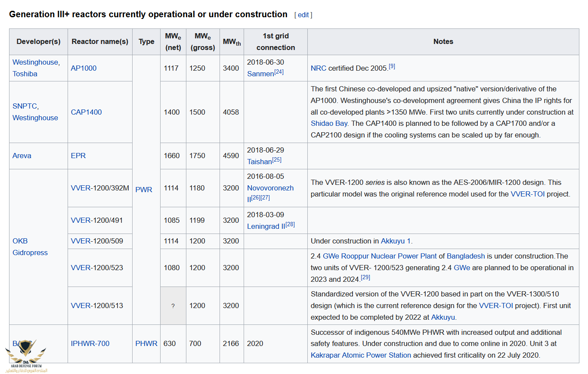588x374 pixels.
Task: Open the VVER link in VVER-1200/523 row
Action: point(81,268)
